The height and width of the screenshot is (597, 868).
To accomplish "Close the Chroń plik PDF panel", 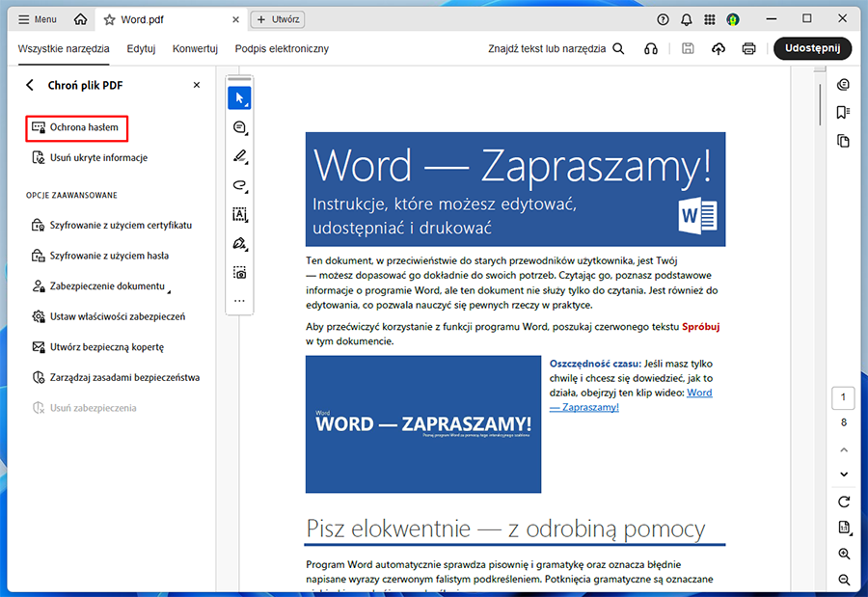I will (x=197, y=85).
